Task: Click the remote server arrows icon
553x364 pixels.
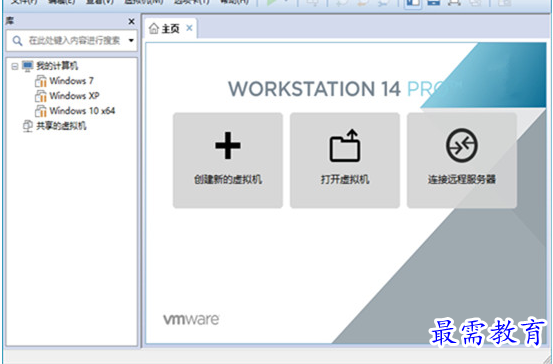Action: point(462,145)
